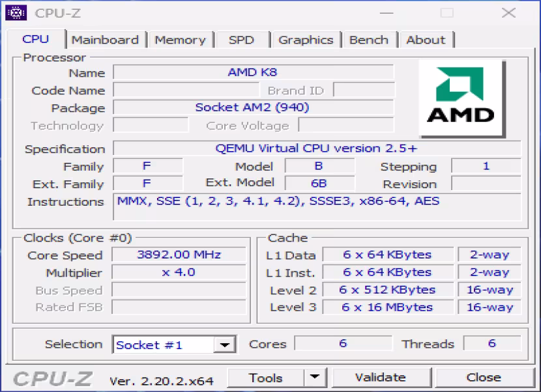Click the Close button
This screenshot has width=541, height=392.
(484, 378)
